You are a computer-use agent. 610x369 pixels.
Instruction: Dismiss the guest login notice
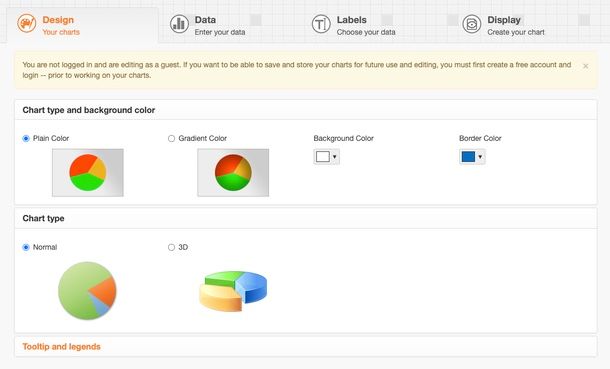click(585, 66)
